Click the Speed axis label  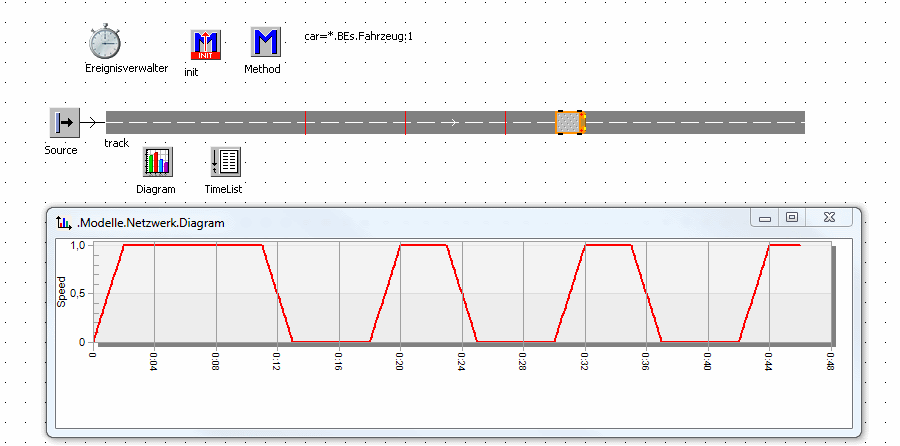coord(61,291)
